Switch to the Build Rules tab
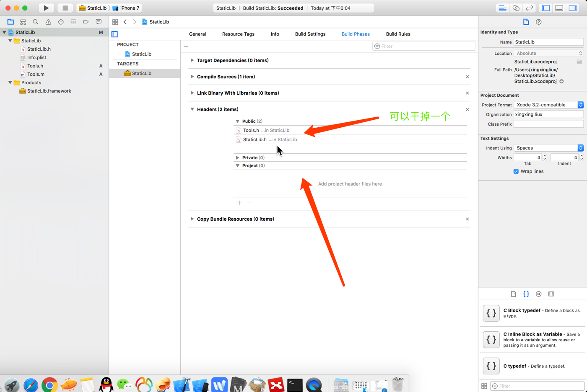This screenshot has width=587, height=392. (x=398, y=34)
